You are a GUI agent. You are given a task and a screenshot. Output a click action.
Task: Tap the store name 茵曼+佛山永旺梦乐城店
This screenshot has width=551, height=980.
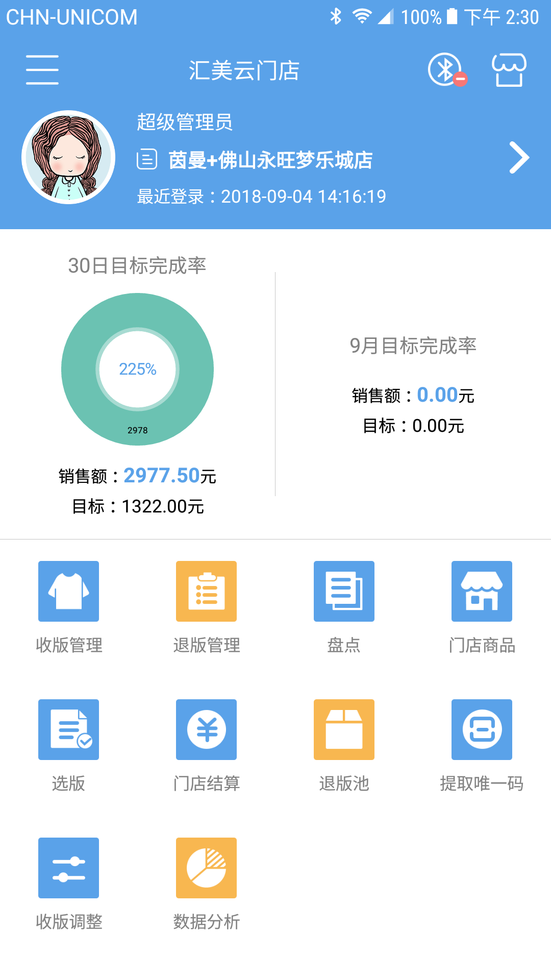270,160
